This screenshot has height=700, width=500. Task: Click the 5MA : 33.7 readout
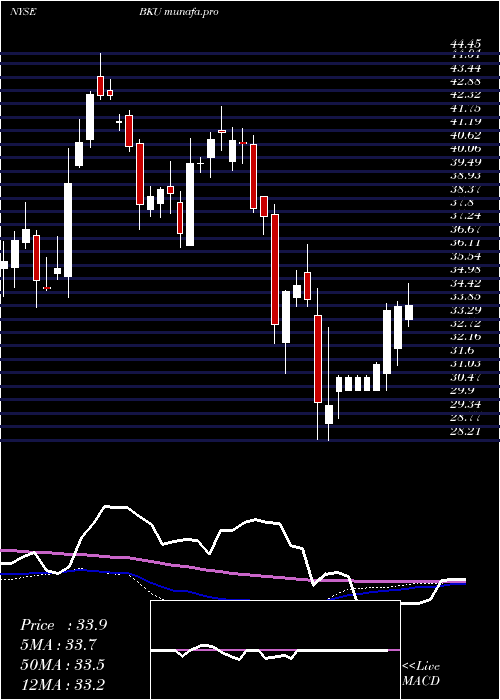[x=59, y=645]
